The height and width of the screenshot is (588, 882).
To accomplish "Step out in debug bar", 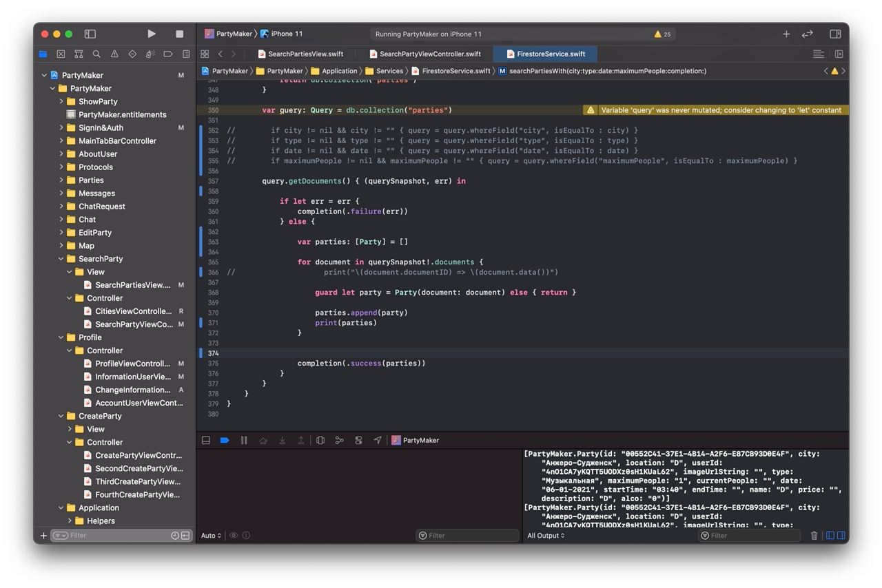I will pyautogui.click(x=301, y=440).
